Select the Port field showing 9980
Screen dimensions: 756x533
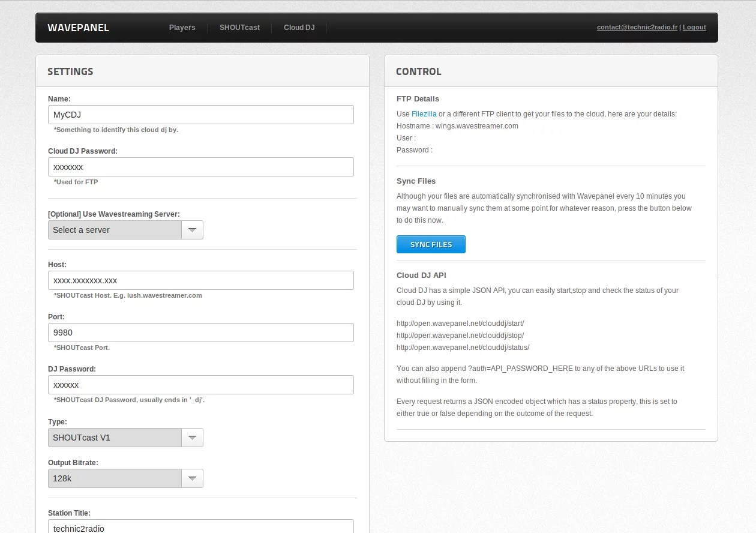pos(200,333)
